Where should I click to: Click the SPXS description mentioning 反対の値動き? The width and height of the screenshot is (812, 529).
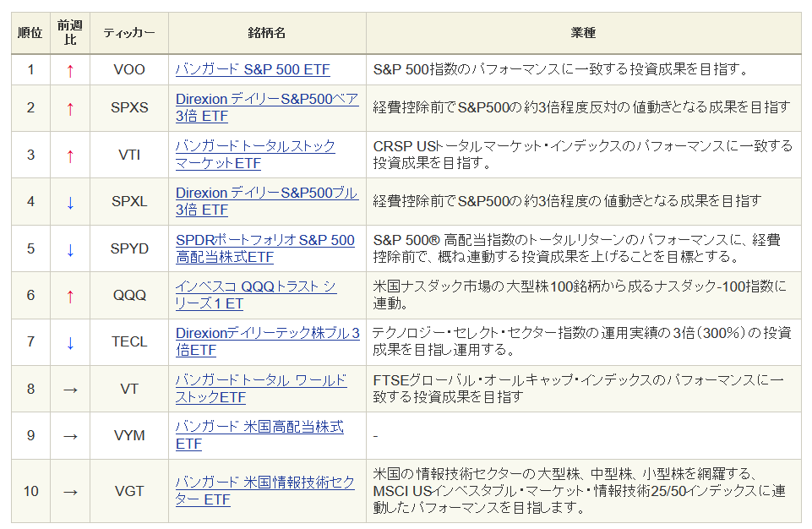tap(581, 107)
